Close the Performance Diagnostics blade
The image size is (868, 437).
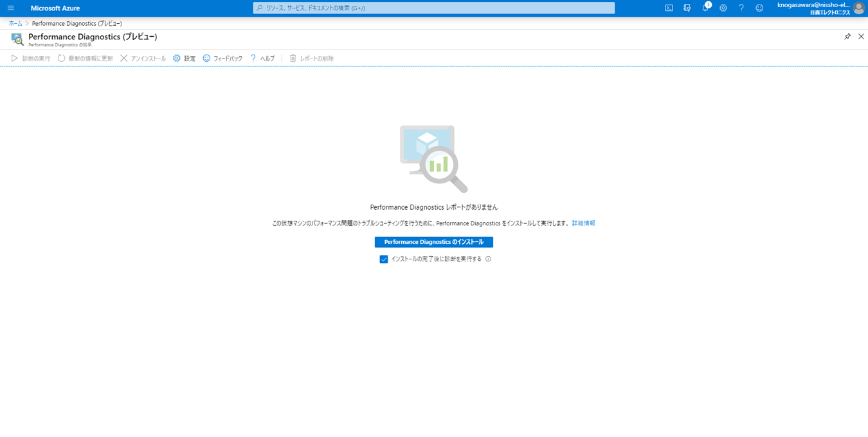click(861, 37)
